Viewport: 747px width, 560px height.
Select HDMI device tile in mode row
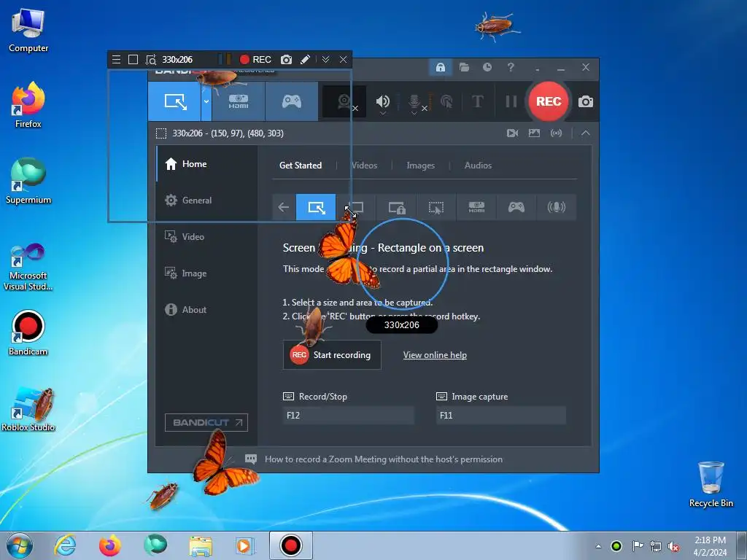pos(476,207)
